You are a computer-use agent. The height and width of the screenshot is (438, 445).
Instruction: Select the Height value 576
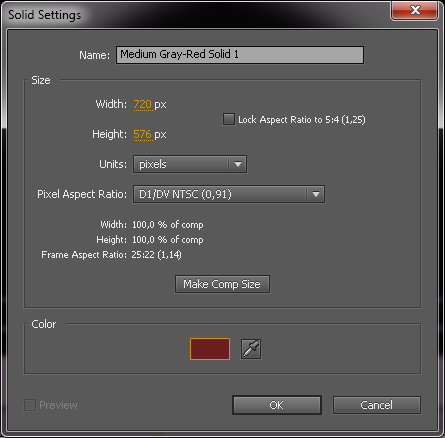[x=143, y=134]
